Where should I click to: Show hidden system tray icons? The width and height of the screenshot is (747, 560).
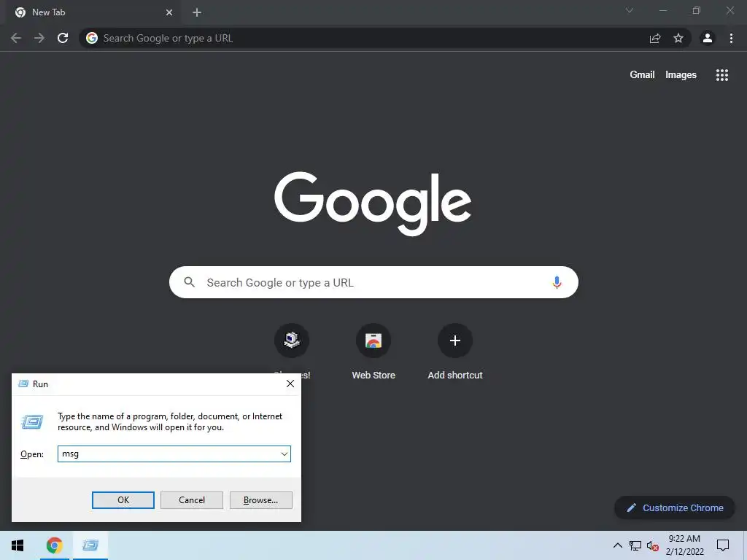pyautogui.click(x=617, y=545)
